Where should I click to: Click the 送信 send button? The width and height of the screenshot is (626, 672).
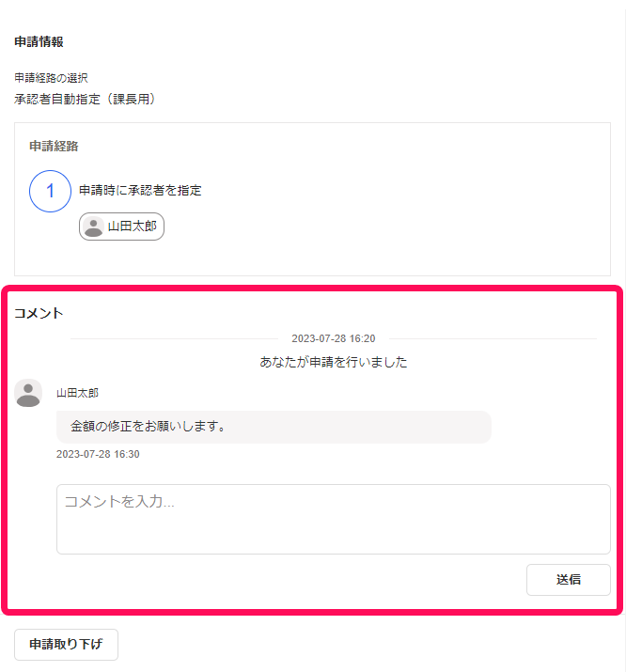568,580
